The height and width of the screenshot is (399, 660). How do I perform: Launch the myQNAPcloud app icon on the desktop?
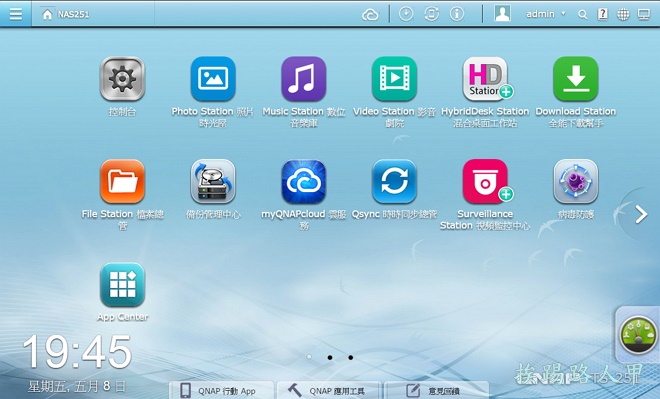point(303,181)
